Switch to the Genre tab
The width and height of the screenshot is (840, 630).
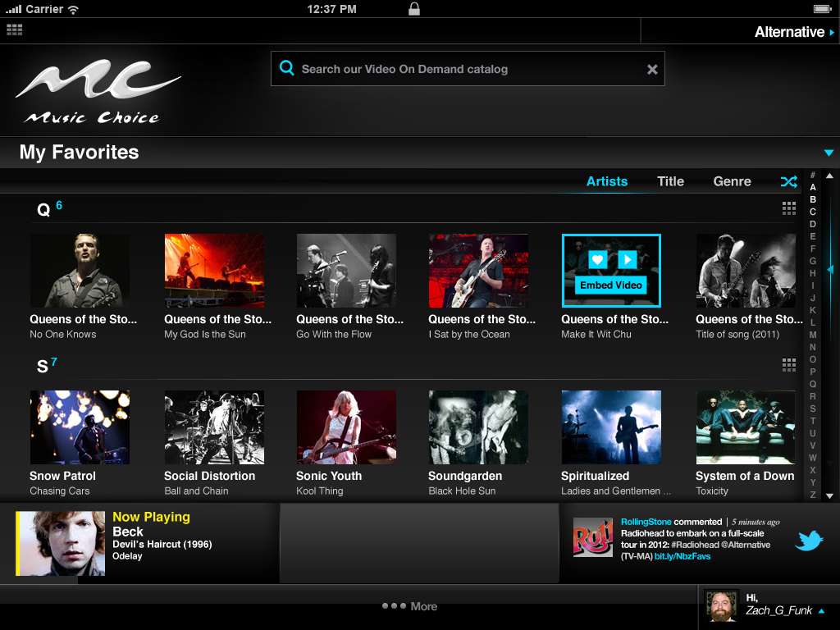732,181
